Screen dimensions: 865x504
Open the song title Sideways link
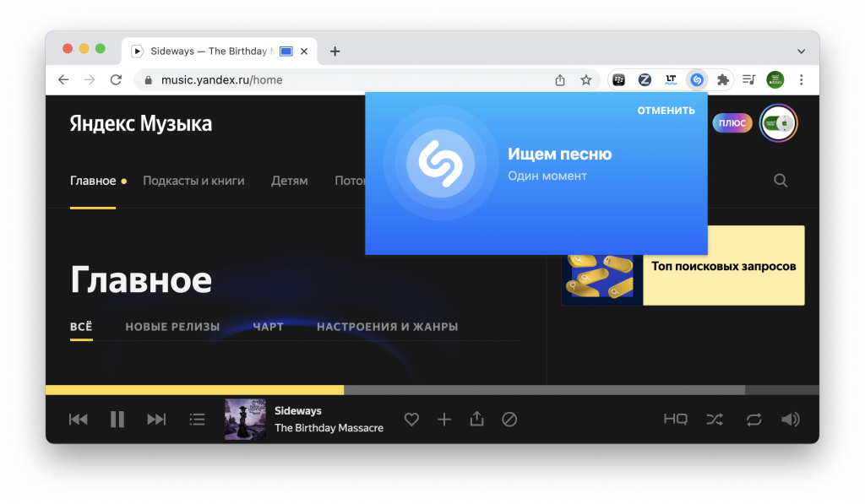(x=298, y=411)
